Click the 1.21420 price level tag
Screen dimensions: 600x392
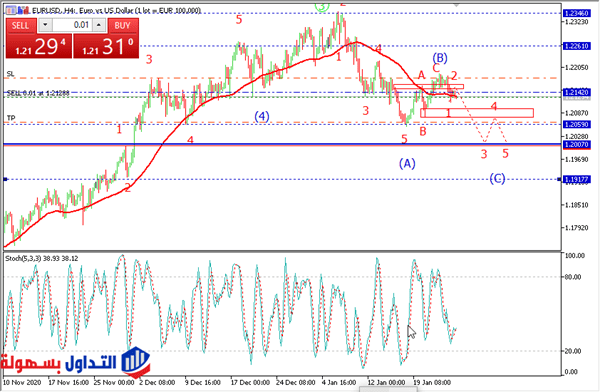tap(577, 92)
